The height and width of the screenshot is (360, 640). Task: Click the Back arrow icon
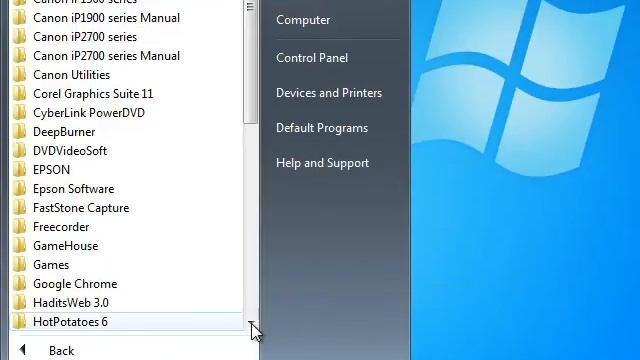coord(22,350)
